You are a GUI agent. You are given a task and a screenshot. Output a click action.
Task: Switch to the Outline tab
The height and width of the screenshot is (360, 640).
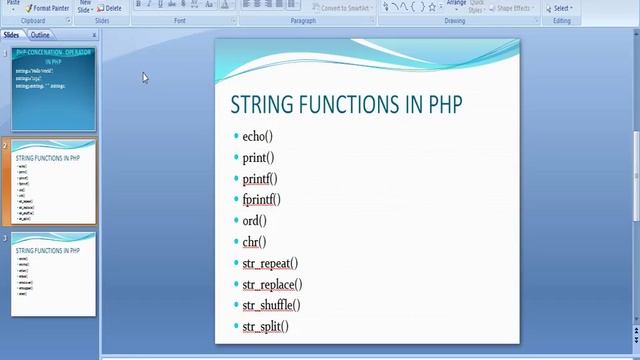pos(40,35)
